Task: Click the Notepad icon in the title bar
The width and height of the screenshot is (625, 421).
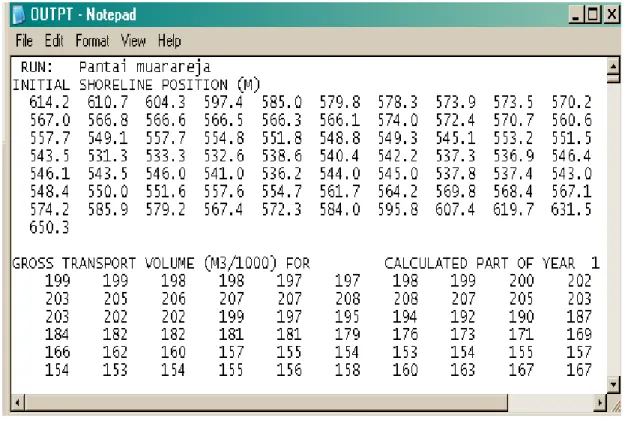Action: (x=18, y=15)
